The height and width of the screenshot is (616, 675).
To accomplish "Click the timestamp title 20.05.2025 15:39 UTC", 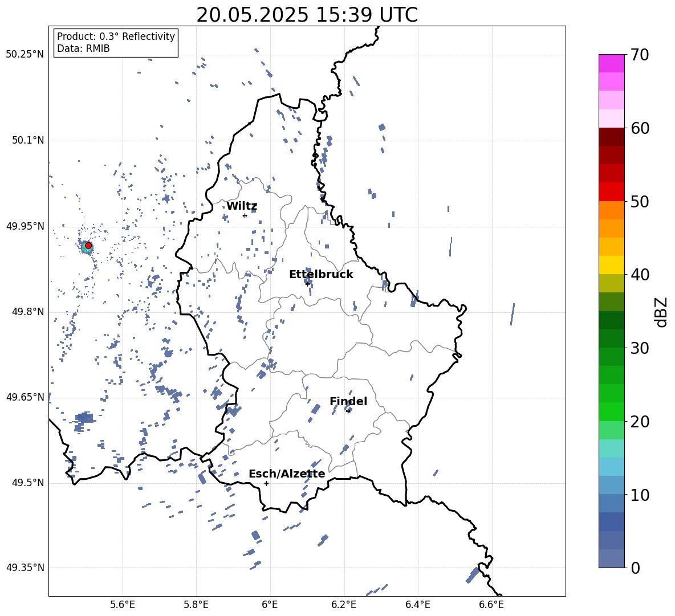I will click(x=307, y=15).
